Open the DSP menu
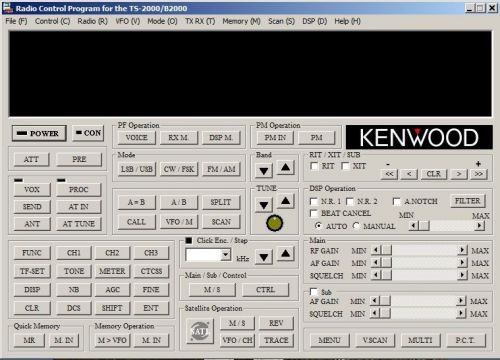Screen dimensions: 500x360 (x=314, y=21)
